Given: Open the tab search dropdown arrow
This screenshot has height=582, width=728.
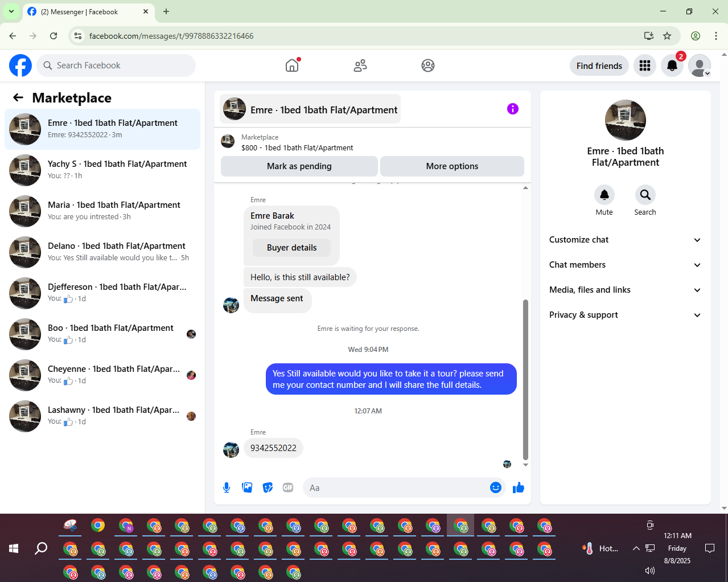Looking at the screenshot, I should click(x=11, y=11).
